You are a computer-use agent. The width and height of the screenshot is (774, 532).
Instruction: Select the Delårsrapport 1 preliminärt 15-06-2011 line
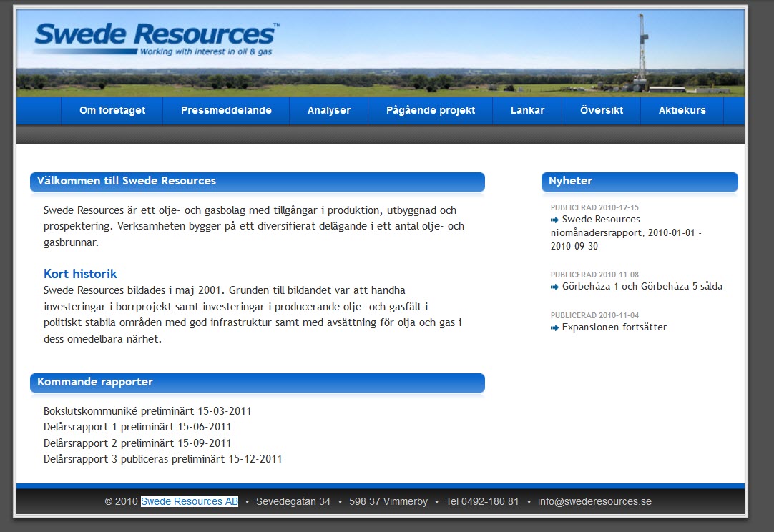(137, 427)
